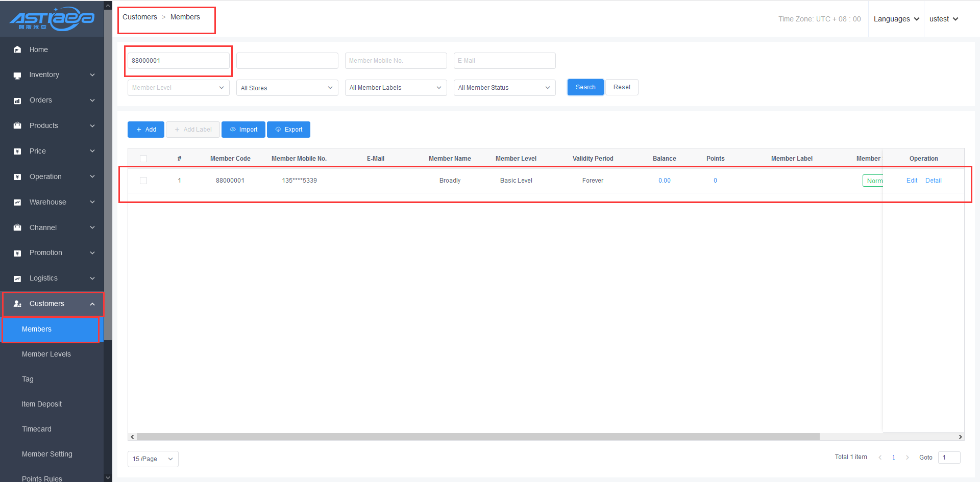Tick checkbox for member 88000001
The image size is (980, 482).
[143, 181]
